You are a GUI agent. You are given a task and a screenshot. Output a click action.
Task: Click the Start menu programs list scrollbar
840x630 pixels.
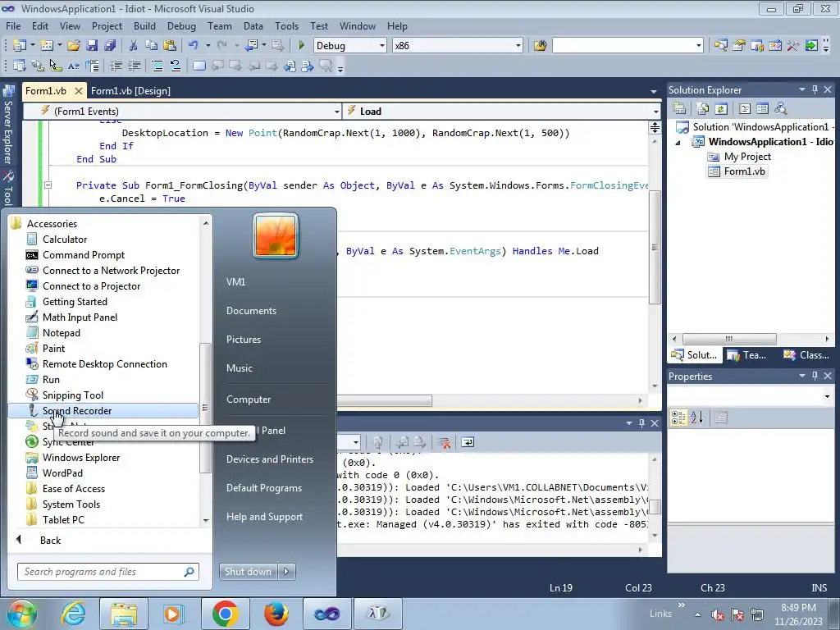(206, 407)
